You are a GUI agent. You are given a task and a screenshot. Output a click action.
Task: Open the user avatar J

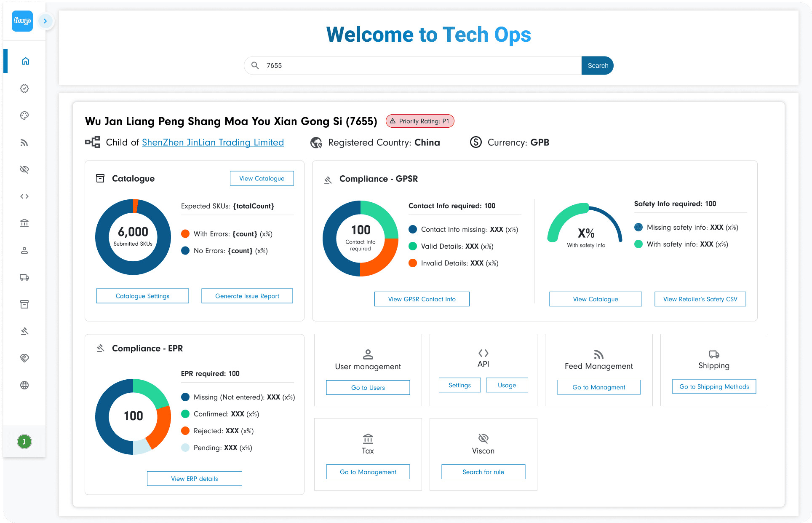coord(24,442)
